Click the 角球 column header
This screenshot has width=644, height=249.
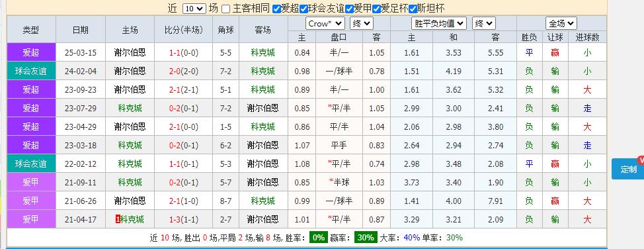click(x=226, y=30)
